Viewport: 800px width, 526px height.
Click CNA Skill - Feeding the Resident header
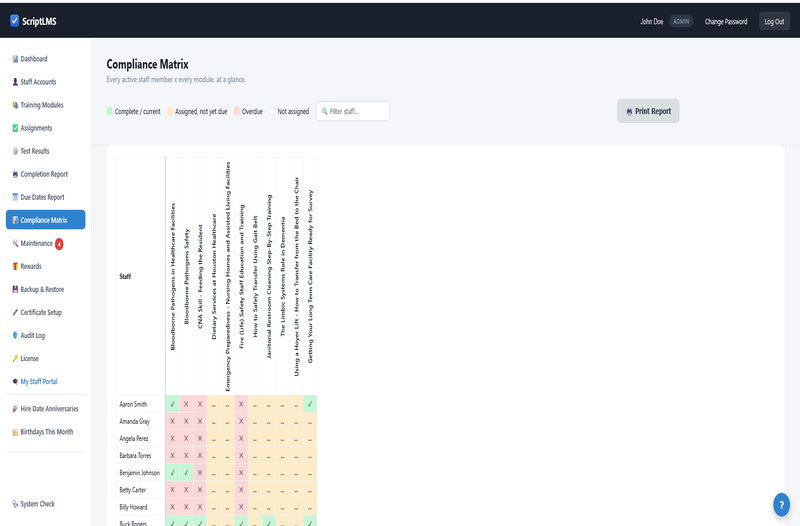(200, 277)
